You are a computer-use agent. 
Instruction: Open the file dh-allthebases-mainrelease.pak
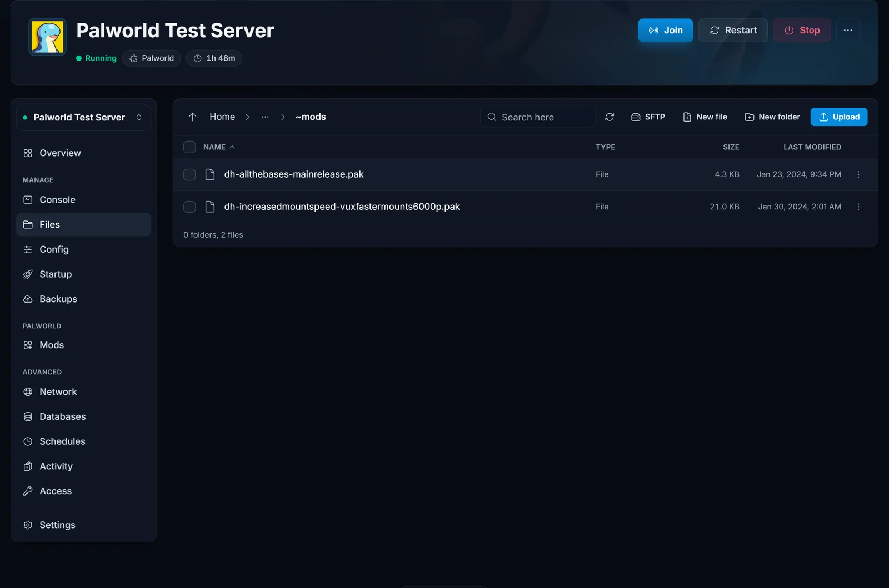(x=293, y=174)
